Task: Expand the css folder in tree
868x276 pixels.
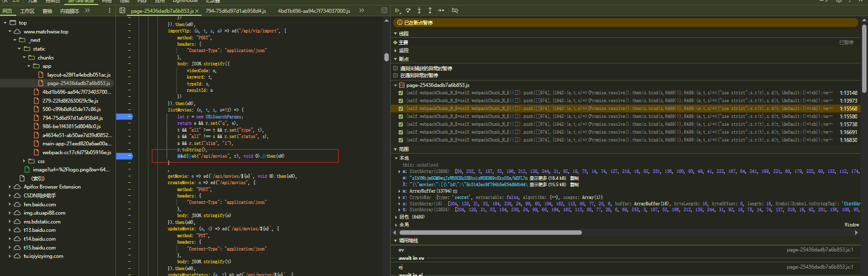Action: click(x=24, y=161)
